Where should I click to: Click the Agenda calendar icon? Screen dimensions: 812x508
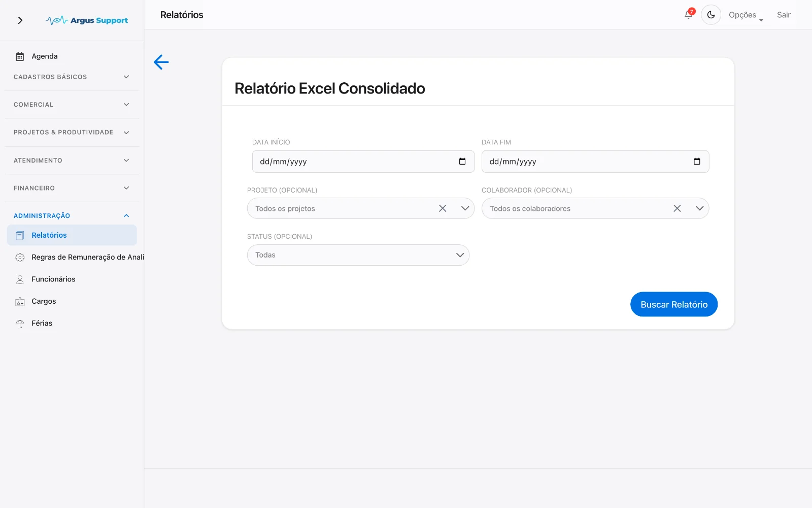coord(20,56)
